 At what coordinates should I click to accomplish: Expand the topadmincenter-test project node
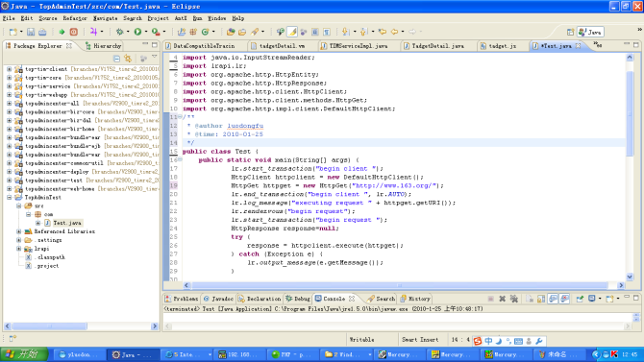point(9,181)
